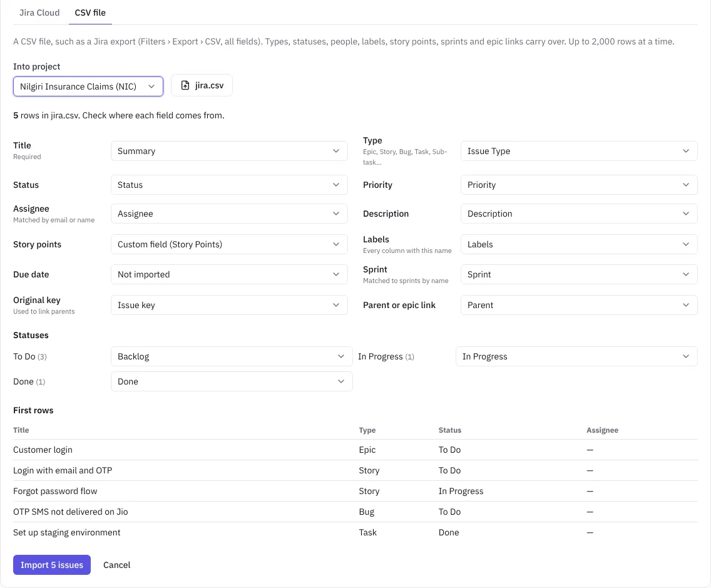The height and width of the screenshot is (588, 711).
Task: Click the Customer login row title
Action: point(43,450)
